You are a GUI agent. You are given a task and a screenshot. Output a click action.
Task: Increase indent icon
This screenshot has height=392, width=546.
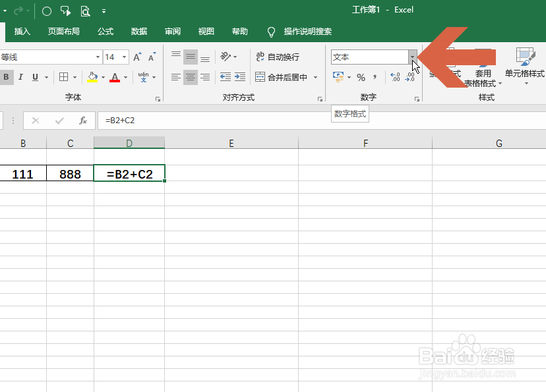[240, 77]
